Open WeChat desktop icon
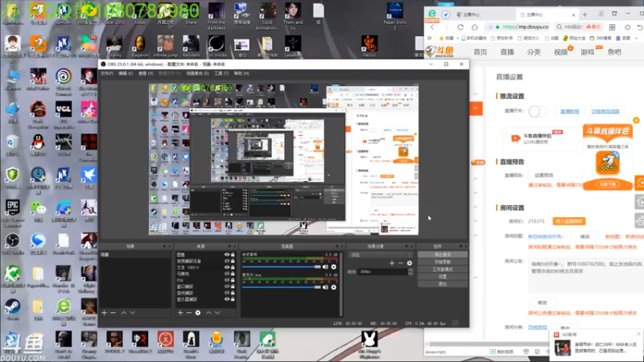The height and width of the screenshot is (362, 644). 38,212
